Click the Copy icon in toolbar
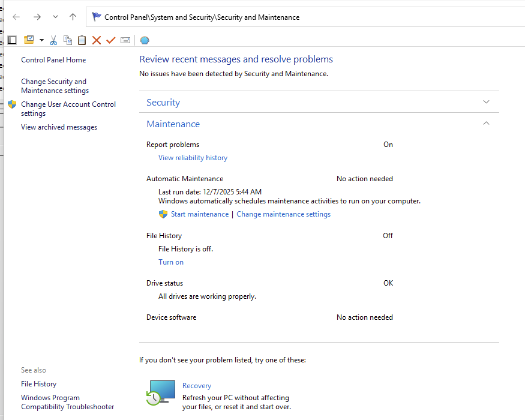525x420 pixels. [x=68, y=40]
